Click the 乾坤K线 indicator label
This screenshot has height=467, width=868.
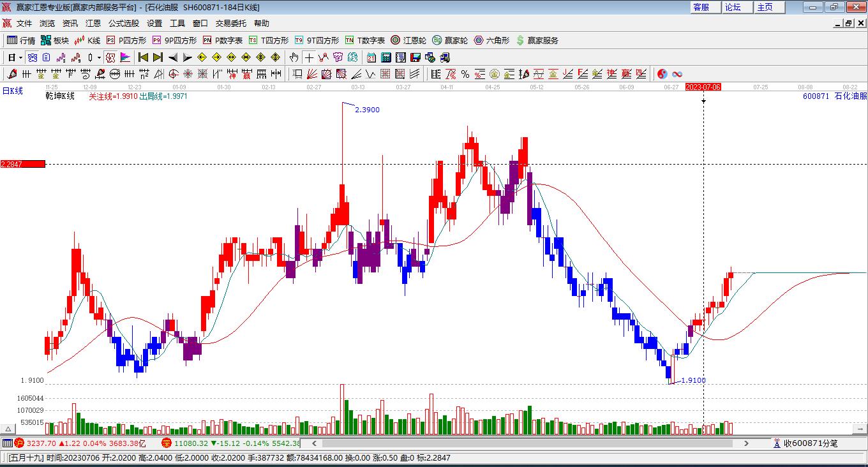point(60,96)
